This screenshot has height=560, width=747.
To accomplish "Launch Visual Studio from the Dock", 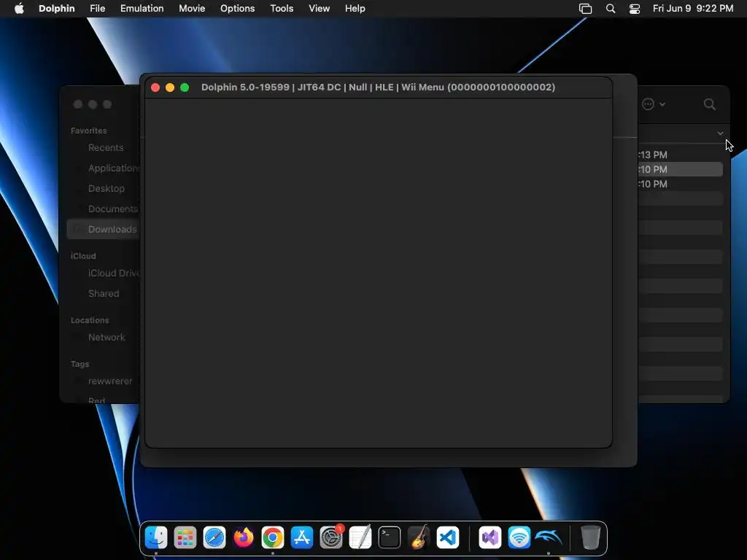I will tap(490, 537).
